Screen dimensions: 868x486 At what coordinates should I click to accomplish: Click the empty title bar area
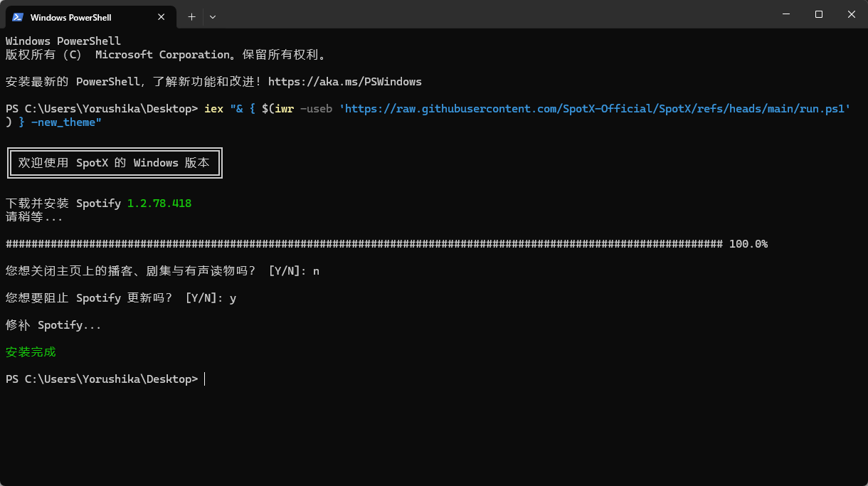pyautogui.click(x=484, y=14)
